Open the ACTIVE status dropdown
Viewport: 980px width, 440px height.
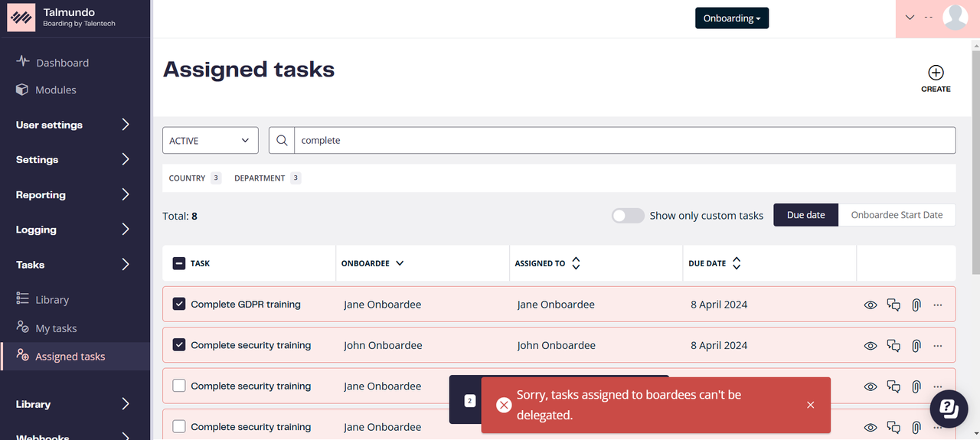point(211,140)
